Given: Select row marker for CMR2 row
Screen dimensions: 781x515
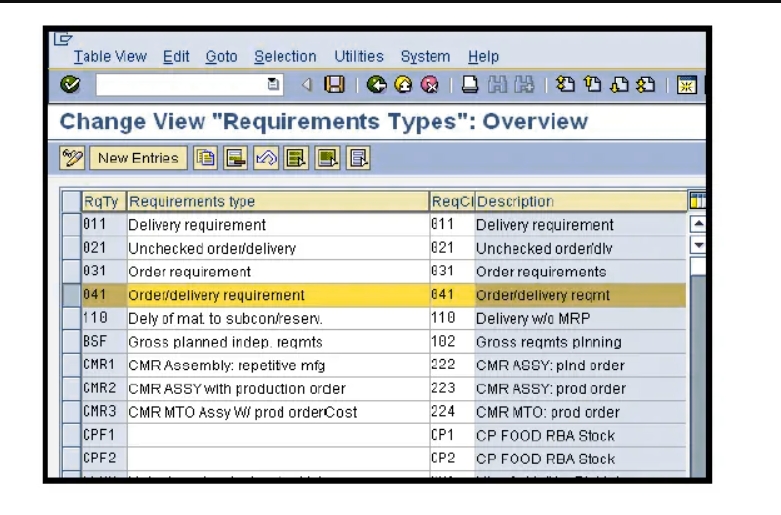Looking at the screenshot, I should [x=72, y=388].
